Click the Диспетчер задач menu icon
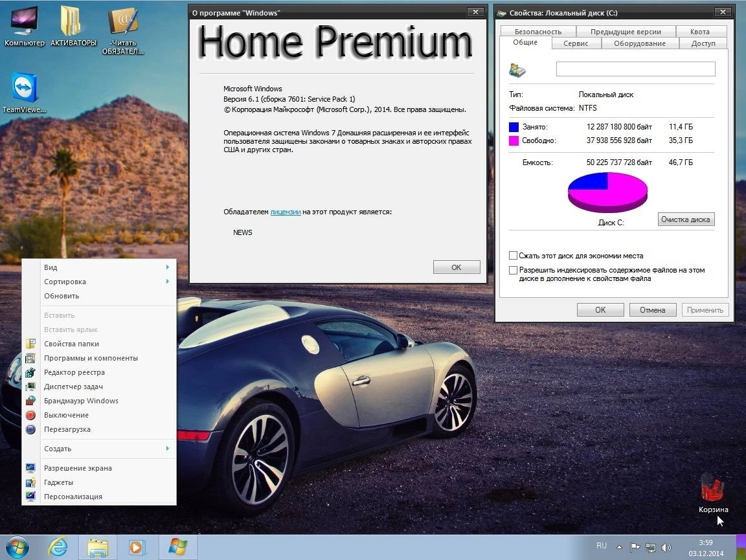 click(30, 386)
